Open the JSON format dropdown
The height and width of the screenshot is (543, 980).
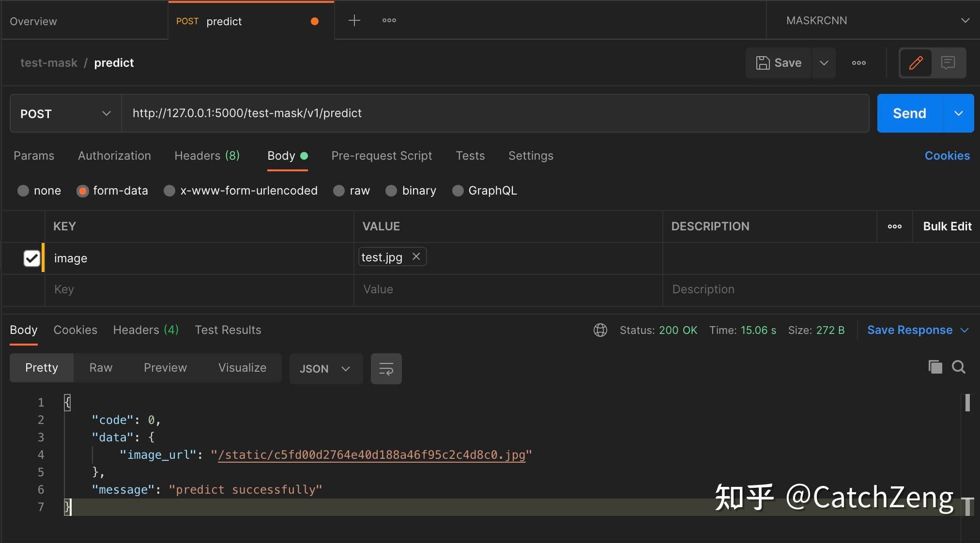[325, 368]
